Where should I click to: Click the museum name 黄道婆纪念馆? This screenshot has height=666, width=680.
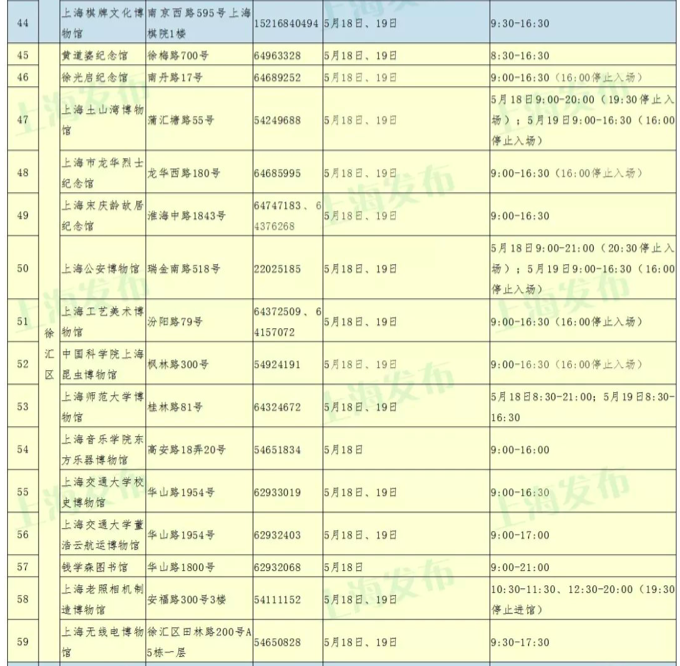pyautogui.click(x=95, y=56)
